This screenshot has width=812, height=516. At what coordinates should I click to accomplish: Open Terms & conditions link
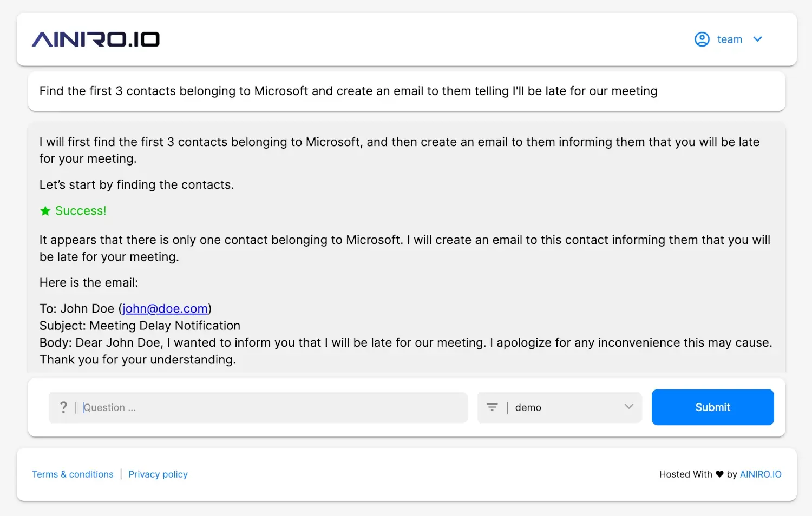73,474
